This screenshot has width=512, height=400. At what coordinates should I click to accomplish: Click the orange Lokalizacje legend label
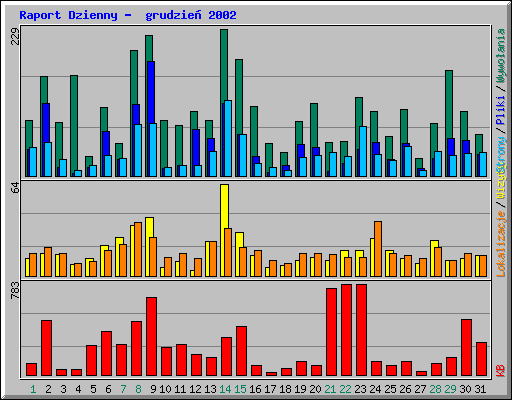click(501, 244)
